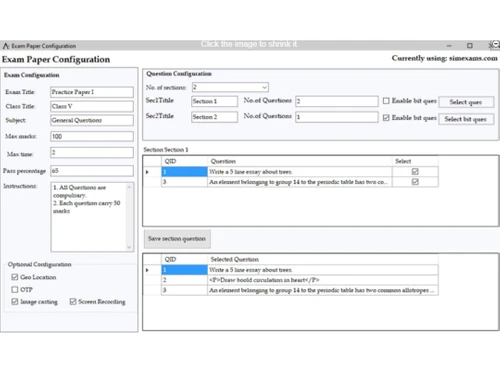Viewport: 500px width, 375px height.
Task: Toggle the Image casting option
Action: pyautogui.click(x=15, y=302)
